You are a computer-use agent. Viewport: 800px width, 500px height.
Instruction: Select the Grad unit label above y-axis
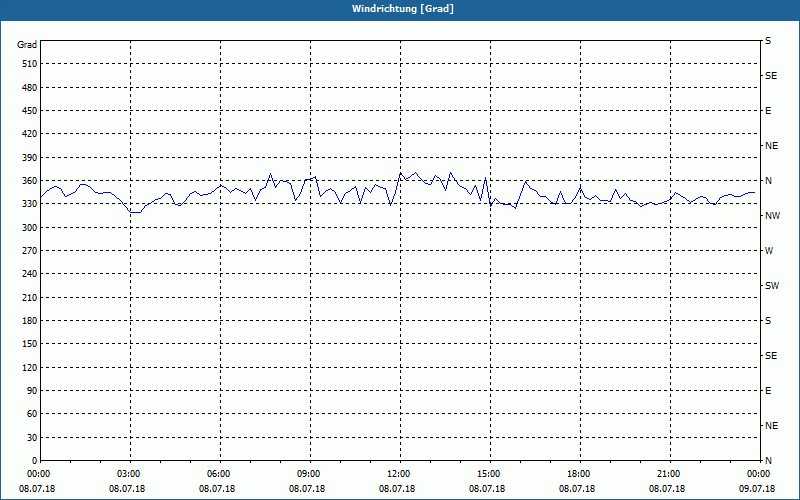(x=27, y=45)
